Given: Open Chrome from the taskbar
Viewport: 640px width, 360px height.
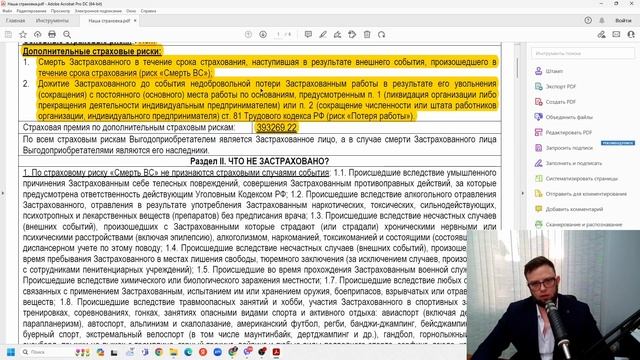Looking at the screenshot, I should 159,352.
